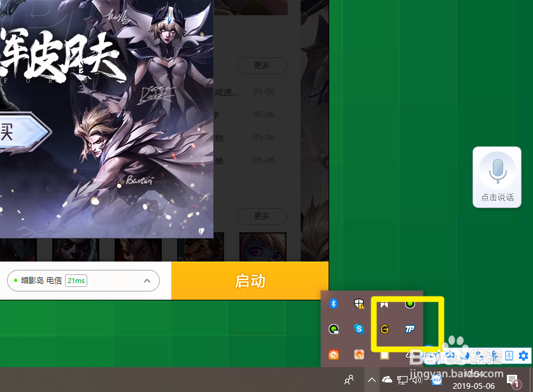Click the TP Tencent Protect tray icon
The height and width of the screenshot is (392, 533).
click(409, 329)
